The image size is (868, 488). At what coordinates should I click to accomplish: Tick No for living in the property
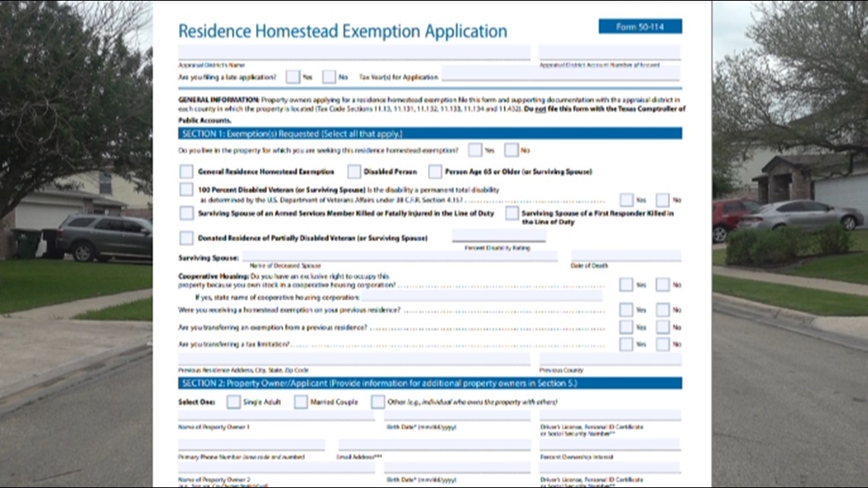tap(511, 150)
